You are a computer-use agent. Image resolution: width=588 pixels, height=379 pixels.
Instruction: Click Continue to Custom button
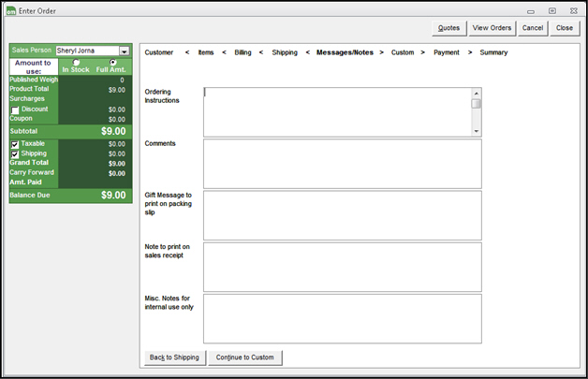tap(244, 357)
